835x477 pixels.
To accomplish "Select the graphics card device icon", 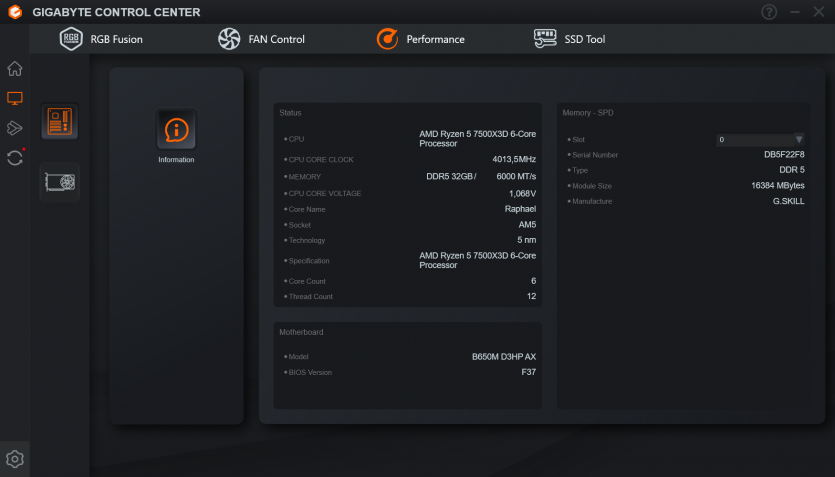I will point(59,182).
